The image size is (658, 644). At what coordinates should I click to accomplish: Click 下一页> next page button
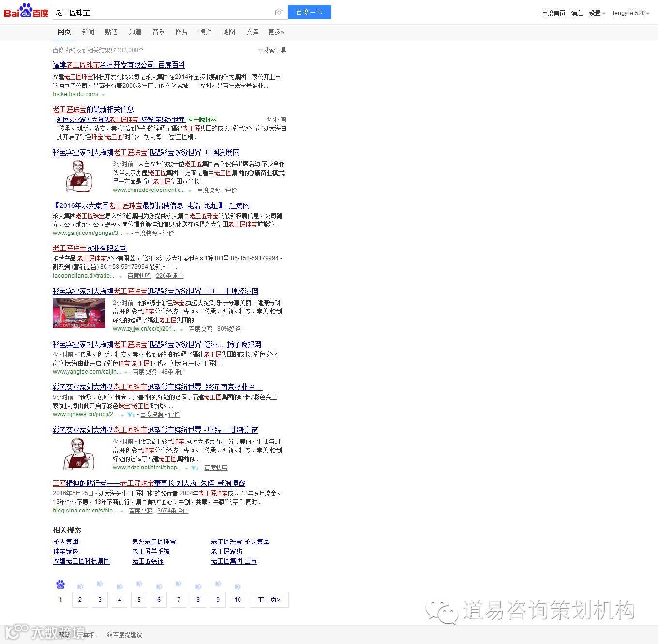[269, 600]
